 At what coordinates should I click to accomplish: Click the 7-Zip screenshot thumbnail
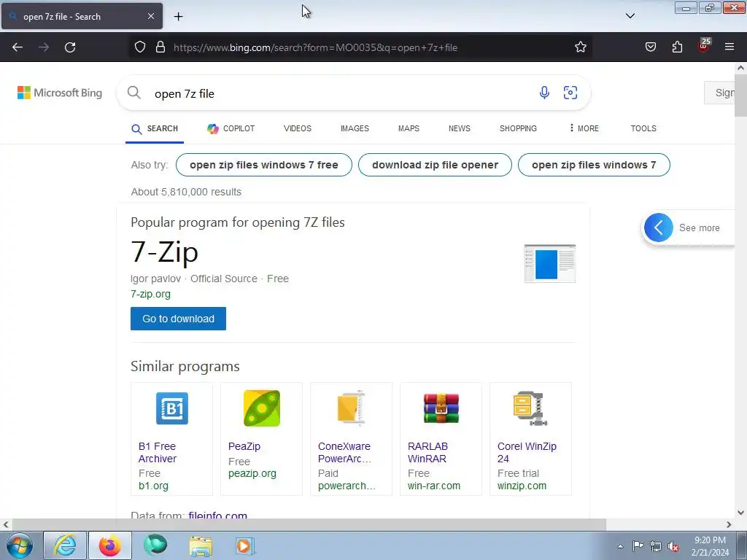coord(550,263)
